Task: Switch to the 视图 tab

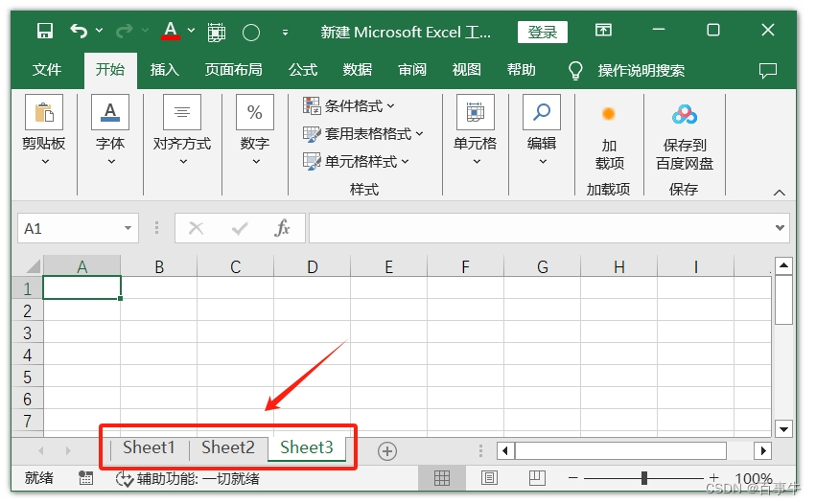Action: [x=467, y=70]
